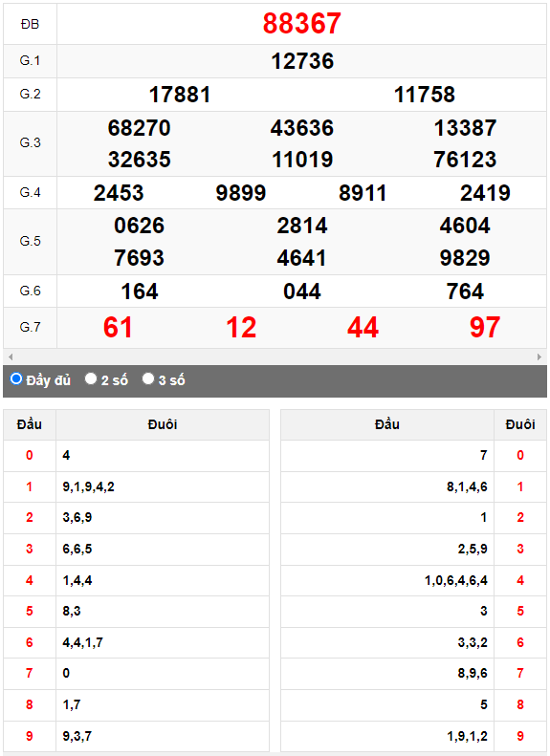Screen dimensions: 550x756
Task: Click the left scroll arrow under results table
Action: (11, 356)
